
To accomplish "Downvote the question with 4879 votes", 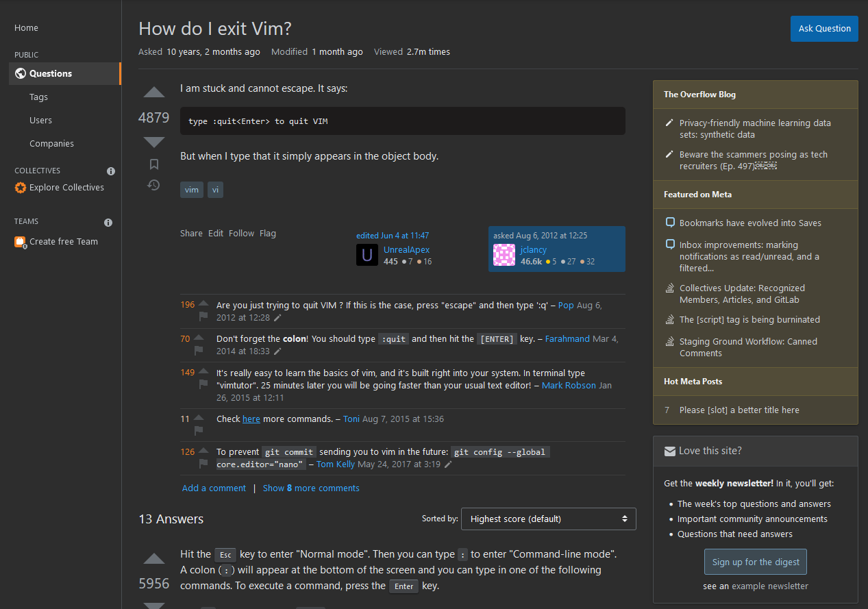I will point(154,142).
